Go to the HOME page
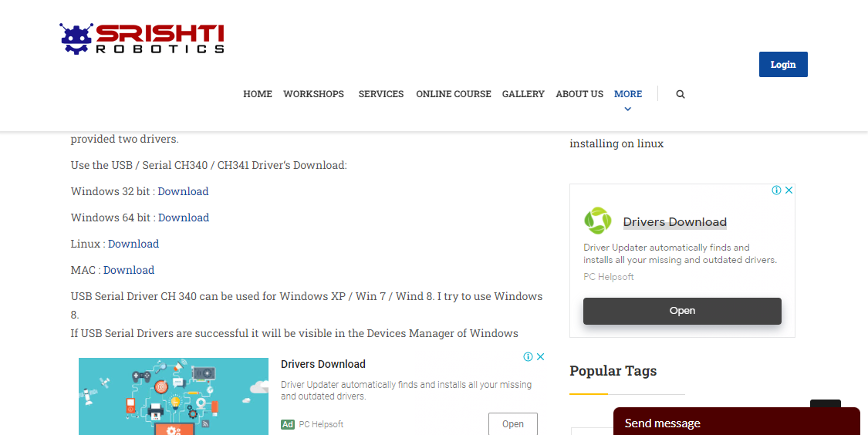Viewport: 868px width, 435px height. (258, 94)
